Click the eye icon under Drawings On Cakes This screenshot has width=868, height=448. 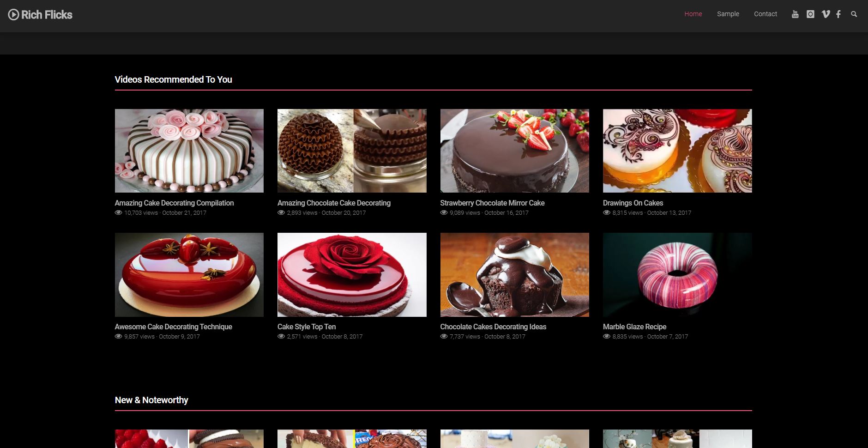[607, 213]
